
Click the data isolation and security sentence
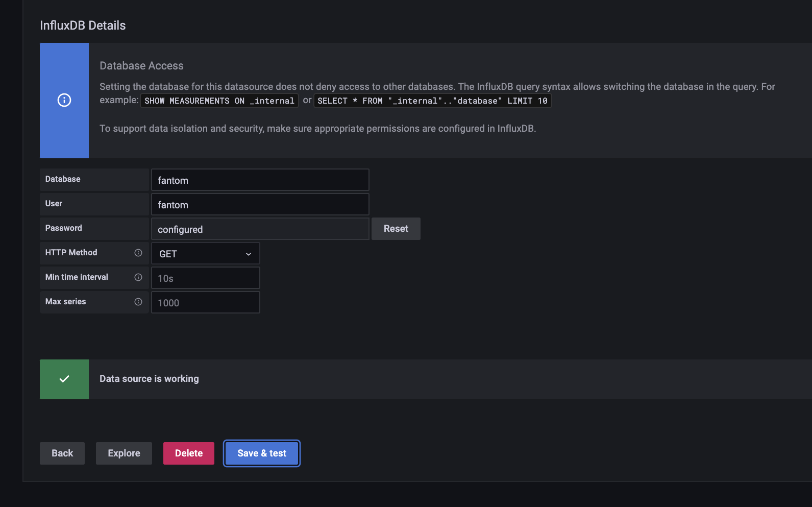tap(318, 129)
